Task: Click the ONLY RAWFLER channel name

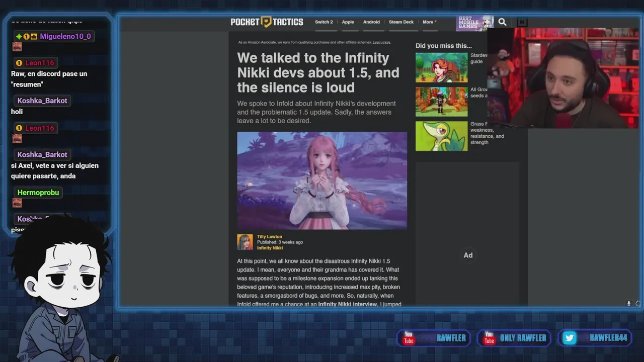Action: [x=523, y=338]
